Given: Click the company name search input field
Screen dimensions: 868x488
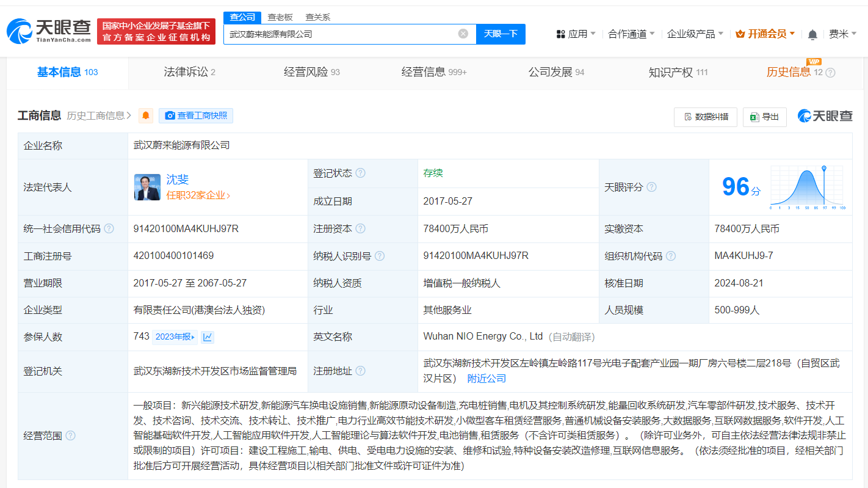Looking at the screenshot, I should tap(348, 34).
